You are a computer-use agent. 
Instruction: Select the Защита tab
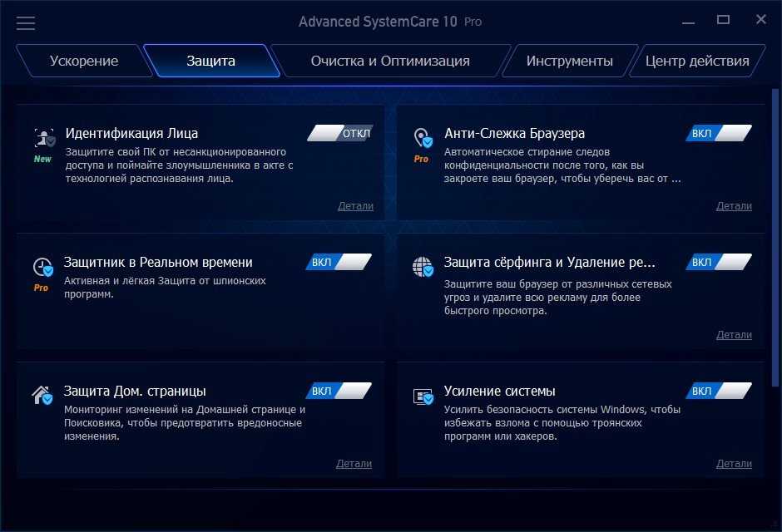coord(211,61)
